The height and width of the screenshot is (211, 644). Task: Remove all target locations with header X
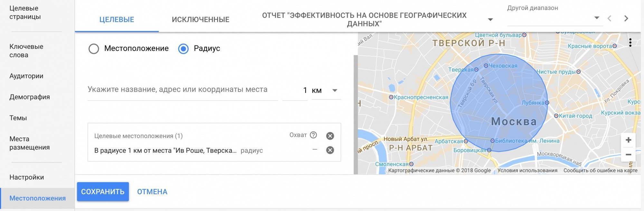coord(330,136)
